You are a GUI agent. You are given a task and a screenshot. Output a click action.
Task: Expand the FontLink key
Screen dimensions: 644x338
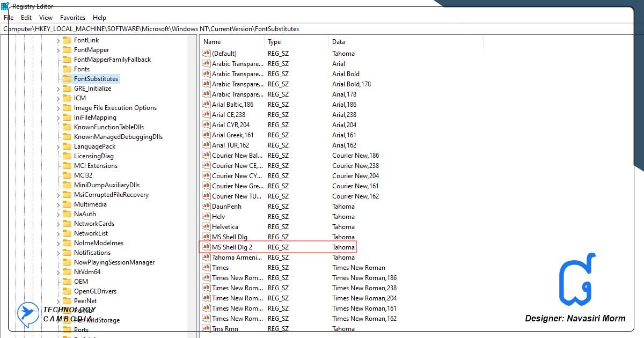pyautogui.click(x=58, y=40)
